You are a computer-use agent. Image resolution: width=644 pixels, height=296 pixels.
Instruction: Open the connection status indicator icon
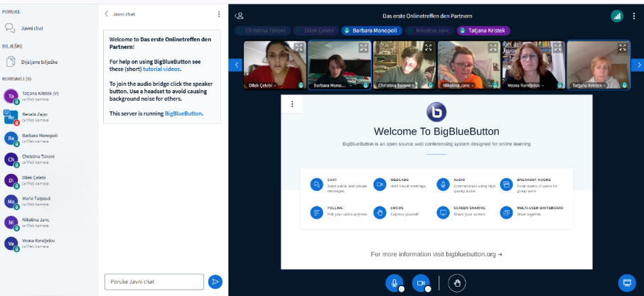point(616,16)
